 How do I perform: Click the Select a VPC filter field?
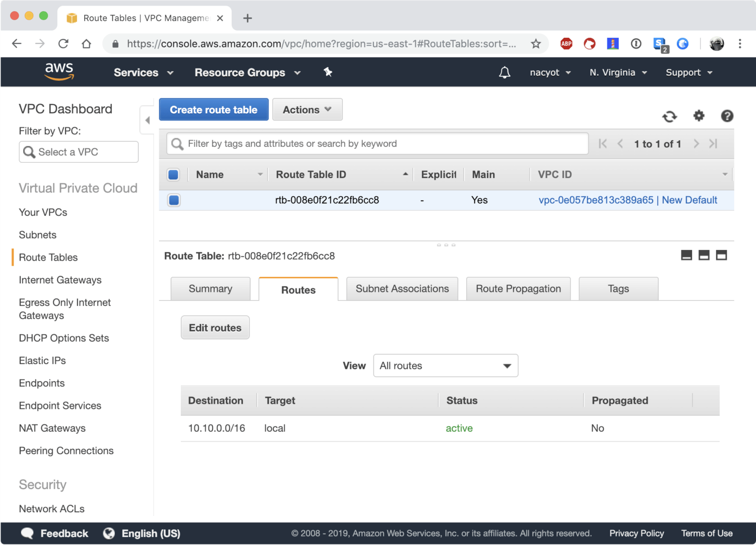(x=79, y=152)
